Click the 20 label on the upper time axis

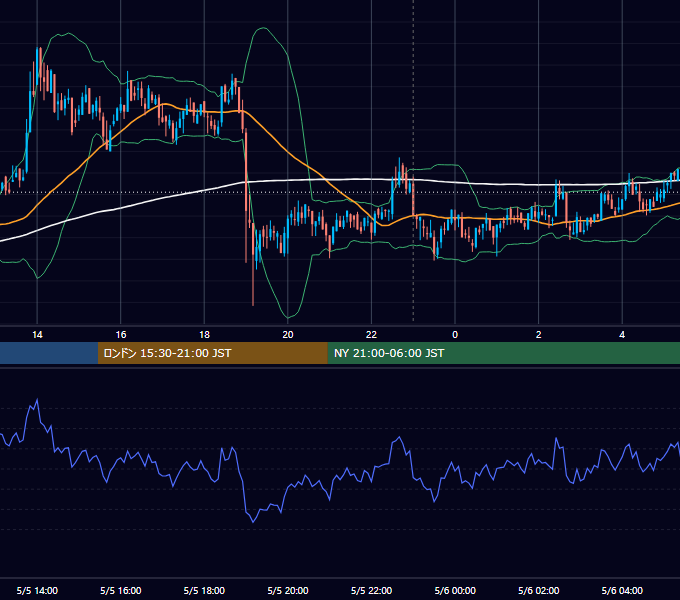[288, 335]
